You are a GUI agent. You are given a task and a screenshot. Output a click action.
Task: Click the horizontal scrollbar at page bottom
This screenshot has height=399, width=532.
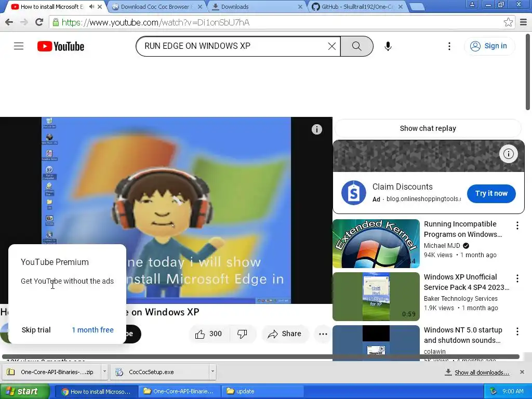tap(261, 356)
